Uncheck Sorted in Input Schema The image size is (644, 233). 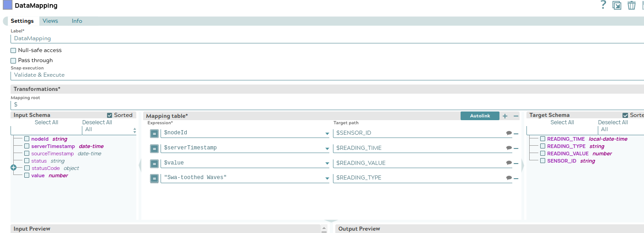tap(109, 115)
